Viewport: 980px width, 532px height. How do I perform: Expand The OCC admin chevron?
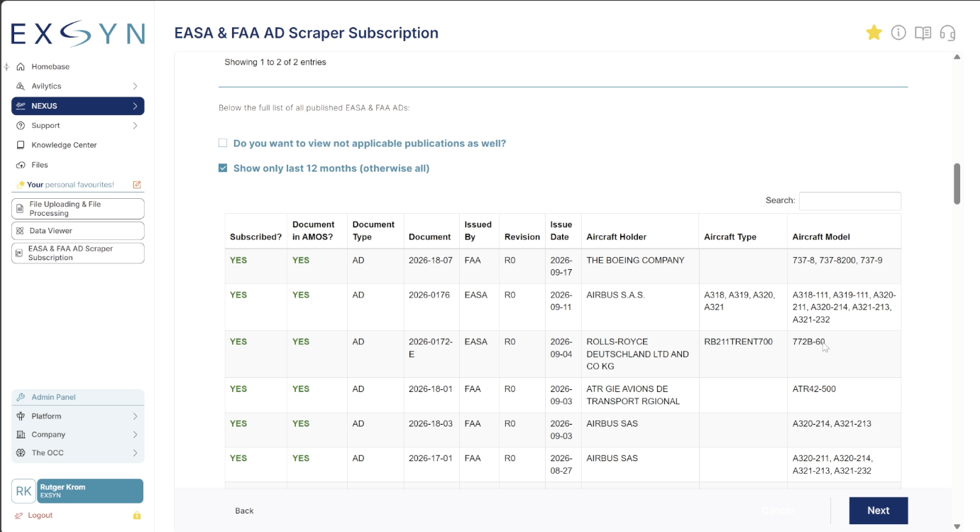coord(135,452)
